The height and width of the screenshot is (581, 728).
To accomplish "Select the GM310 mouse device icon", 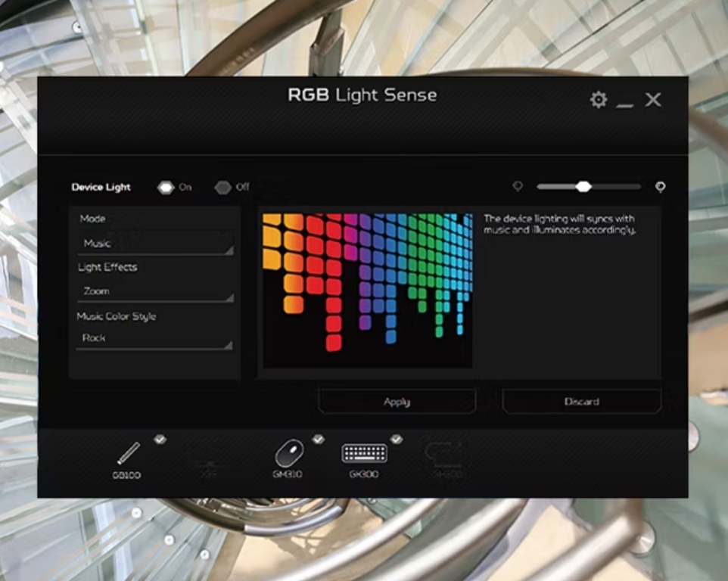I will point(288,454).
